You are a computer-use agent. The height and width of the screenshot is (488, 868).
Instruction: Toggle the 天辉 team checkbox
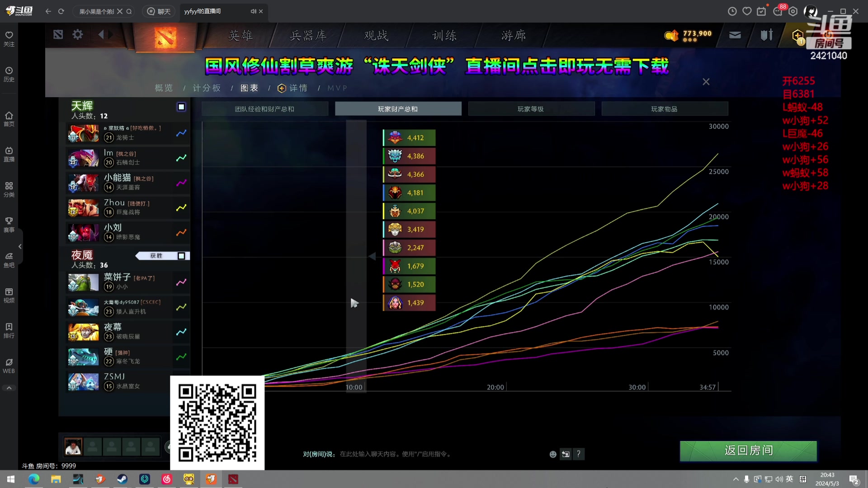click(x=181, y=107)
